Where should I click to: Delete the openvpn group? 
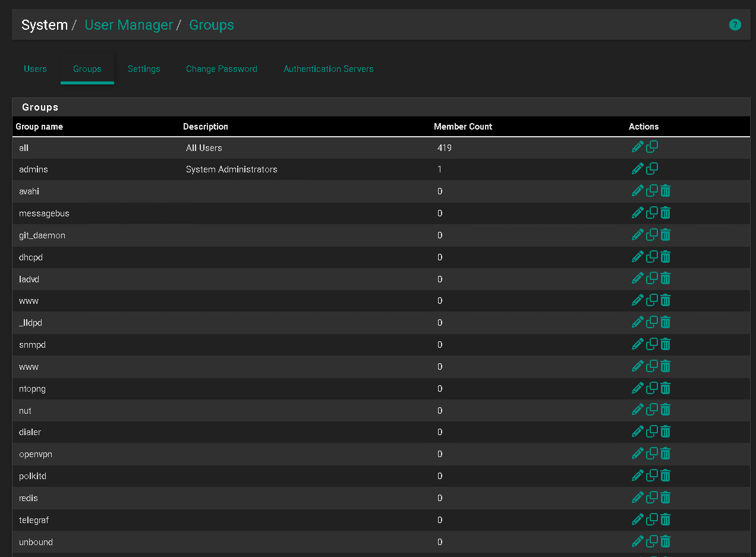coord(666,454)
